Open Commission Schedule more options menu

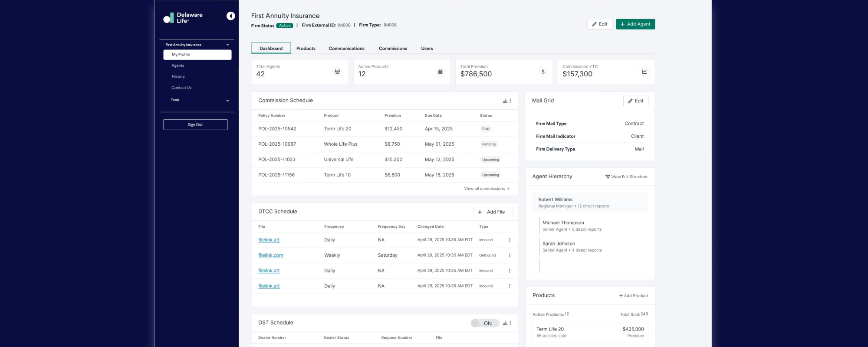click(x=510, y=101)
